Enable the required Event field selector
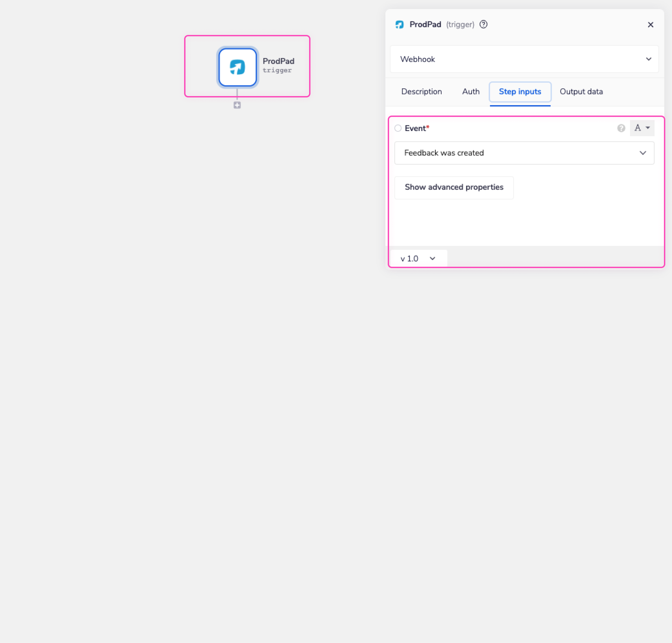This screenshot has width=672, height=643. [x=398, y=128]
